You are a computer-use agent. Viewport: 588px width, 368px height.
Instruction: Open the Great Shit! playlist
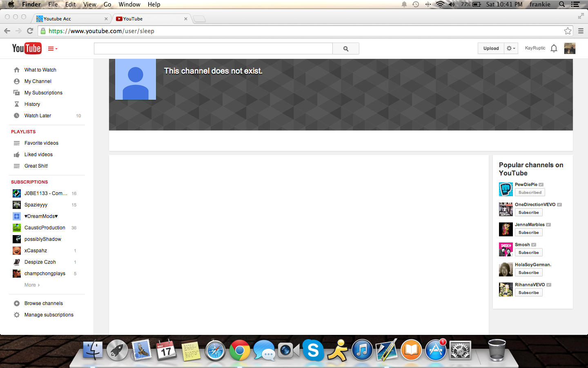(36, 166)
